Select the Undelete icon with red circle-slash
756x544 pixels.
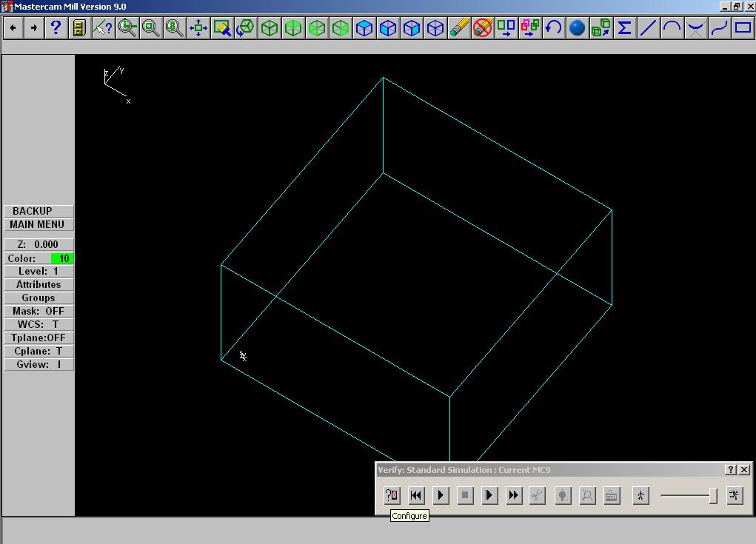coord(483,28)
